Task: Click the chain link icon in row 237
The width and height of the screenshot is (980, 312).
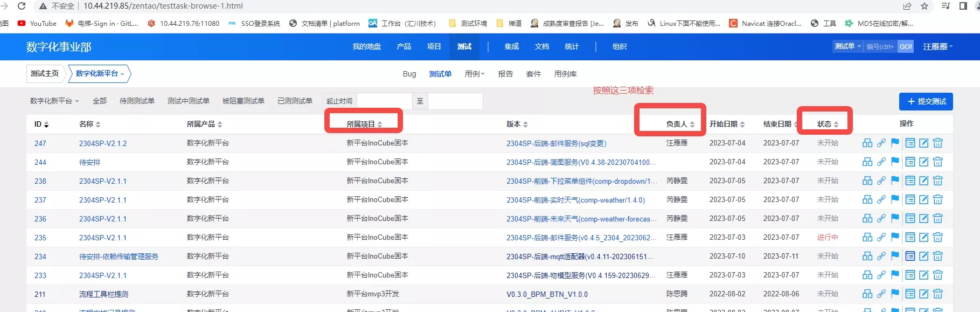Action: tap(881, 200)
